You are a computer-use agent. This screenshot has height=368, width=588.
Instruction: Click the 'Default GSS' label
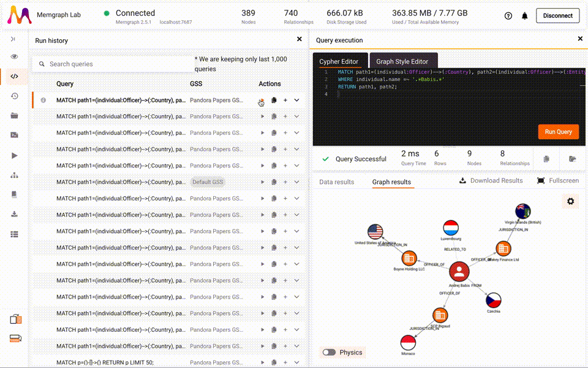click(x=208, y=182)
